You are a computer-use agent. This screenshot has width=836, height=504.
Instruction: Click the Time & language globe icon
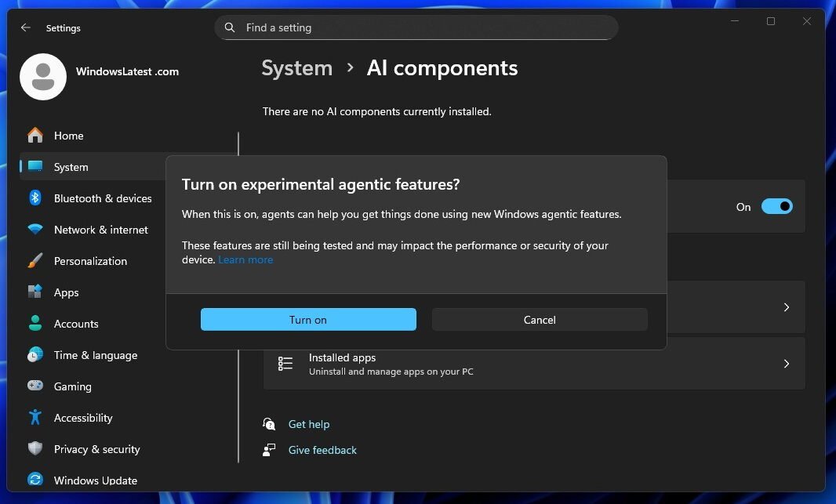(x=35, y=355)
